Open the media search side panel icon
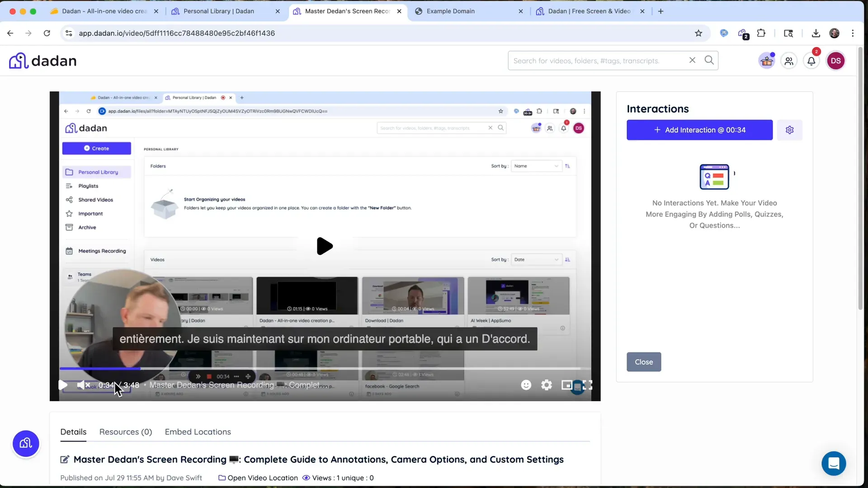 [788, 33]
